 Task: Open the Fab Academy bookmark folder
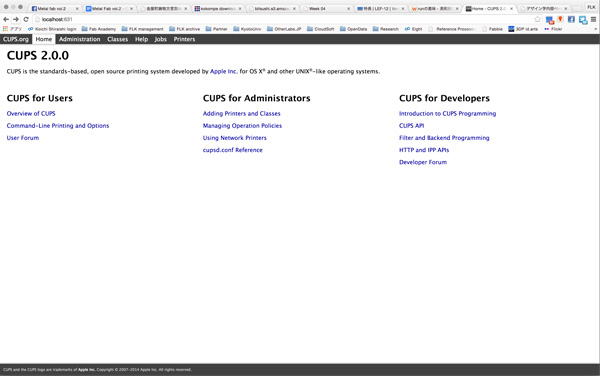click(x=99, y=29)
